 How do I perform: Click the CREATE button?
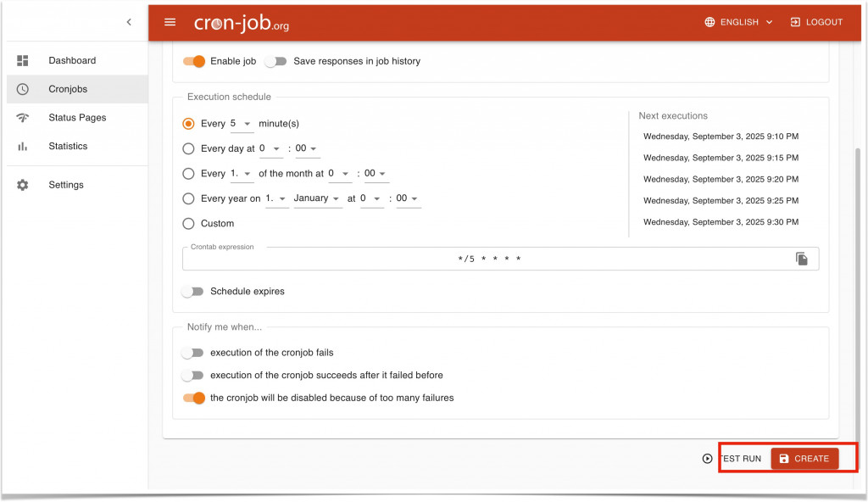pyautogui.click(x=805, y=459)
